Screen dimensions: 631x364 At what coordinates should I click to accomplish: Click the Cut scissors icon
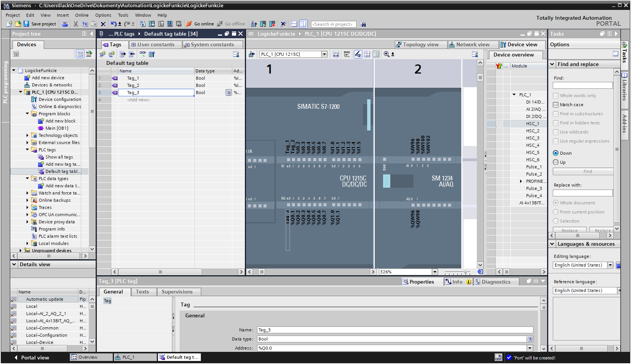pyautogui.click(x=76, y=24)
